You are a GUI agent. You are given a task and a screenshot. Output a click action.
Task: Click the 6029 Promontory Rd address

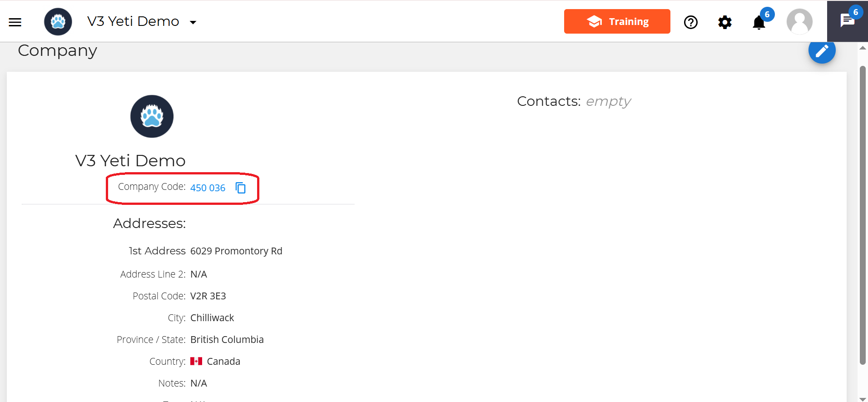point(236,251)
